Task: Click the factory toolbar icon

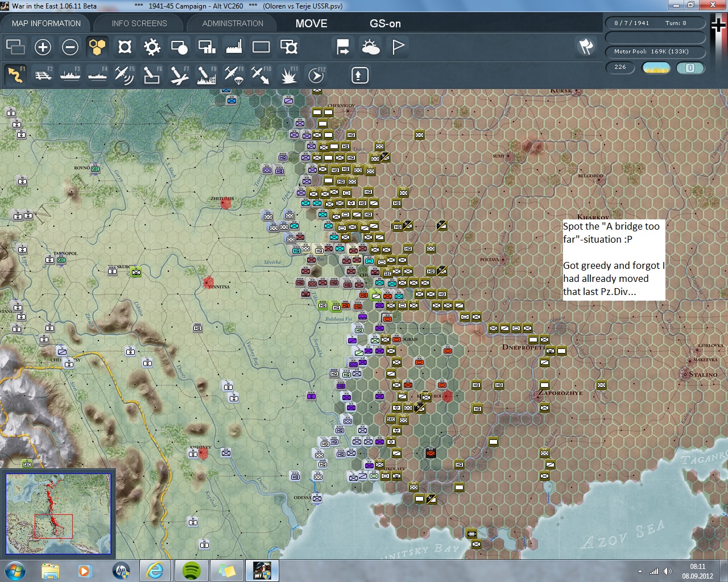Action: coord(234,47)
